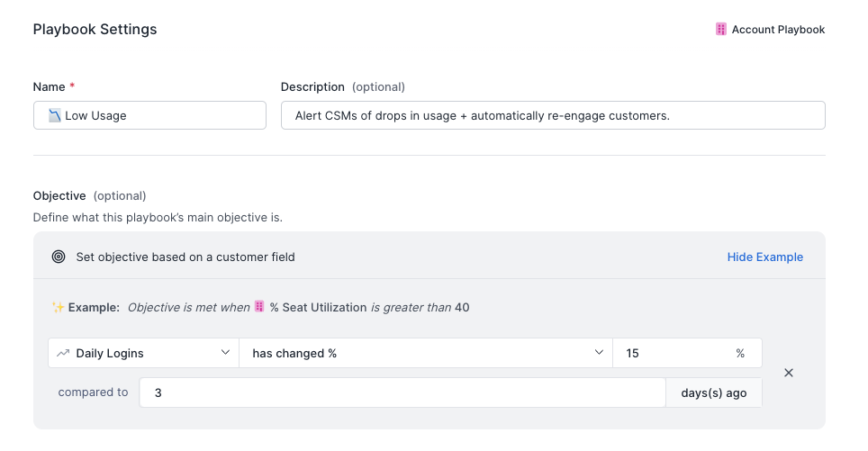Open the Daily Logins field dropdown
Image resolution: width=868 pixels, height=451 pixels.
click(x=144, y=353)
